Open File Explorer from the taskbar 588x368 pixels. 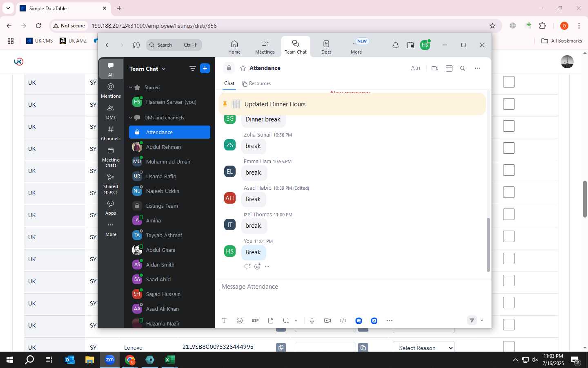click(x=90, y=360)
